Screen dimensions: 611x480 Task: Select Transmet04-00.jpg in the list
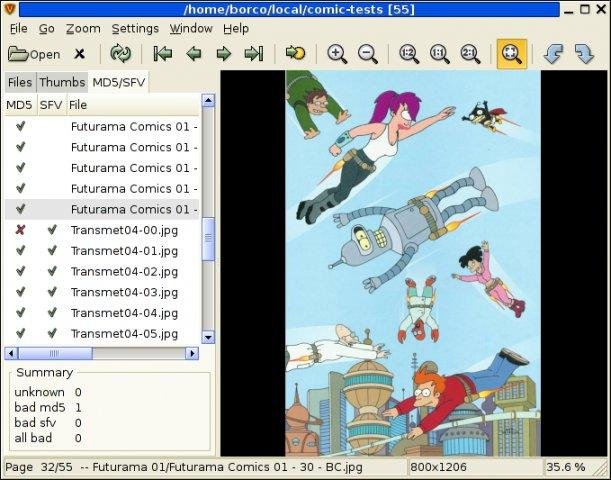(x=102, y=230)
